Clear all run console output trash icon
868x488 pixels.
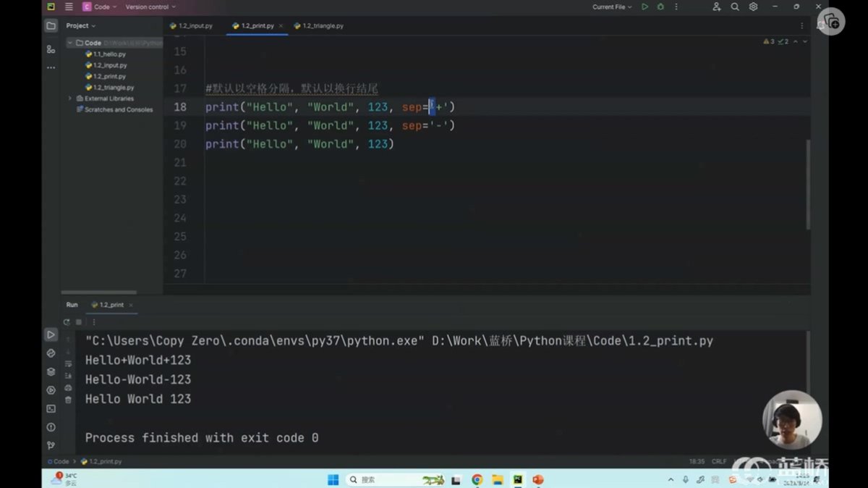click(x=68, y=400)
